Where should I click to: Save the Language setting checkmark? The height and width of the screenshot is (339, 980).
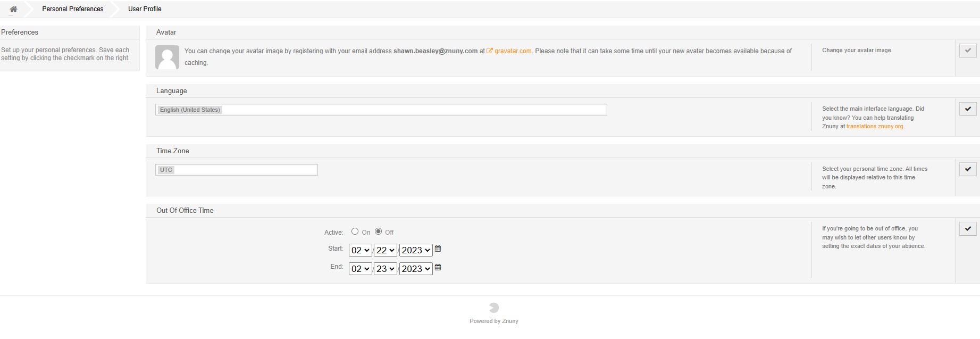pyautogui.click(x=967, y=109)
